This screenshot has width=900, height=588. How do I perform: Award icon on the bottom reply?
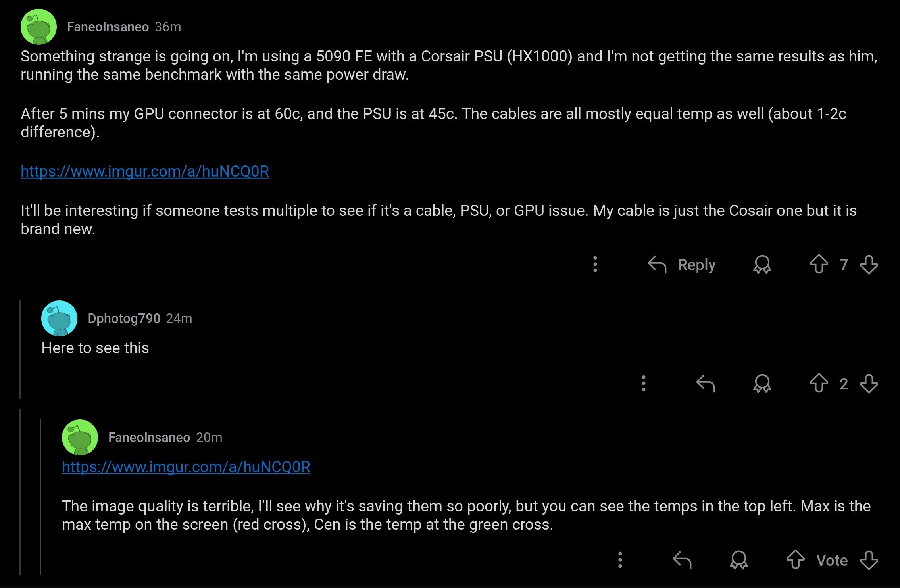coord(738,560)
